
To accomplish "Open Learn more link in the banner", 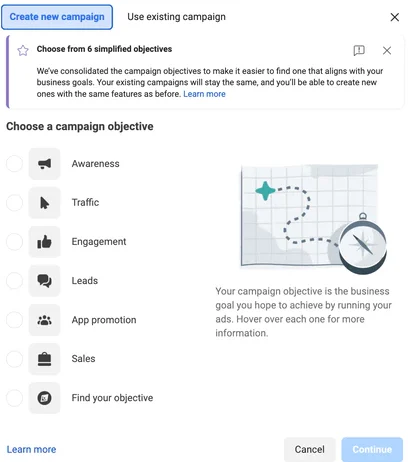I will 204,94.
